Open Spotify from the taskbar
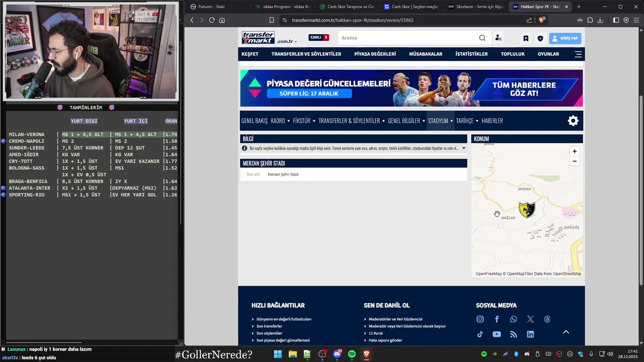The width and height of the screenshot is (644, 362). pos(352,354)
